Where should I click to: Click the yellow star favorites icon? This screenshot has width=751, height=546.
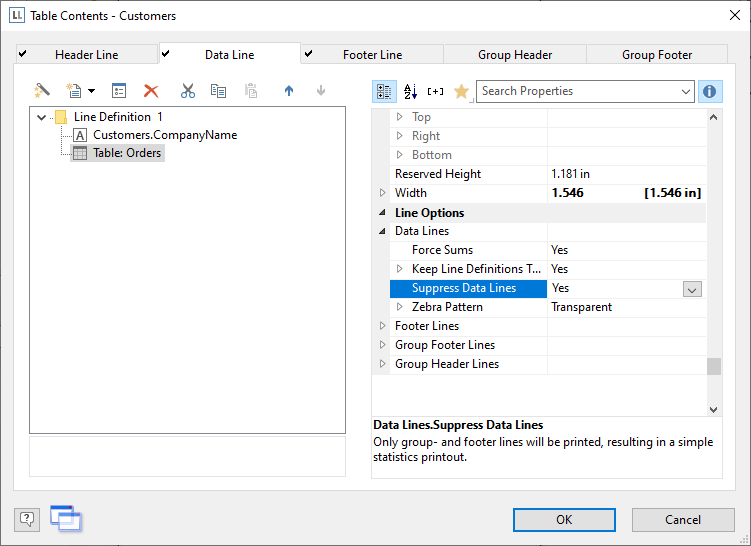point(461,92)
